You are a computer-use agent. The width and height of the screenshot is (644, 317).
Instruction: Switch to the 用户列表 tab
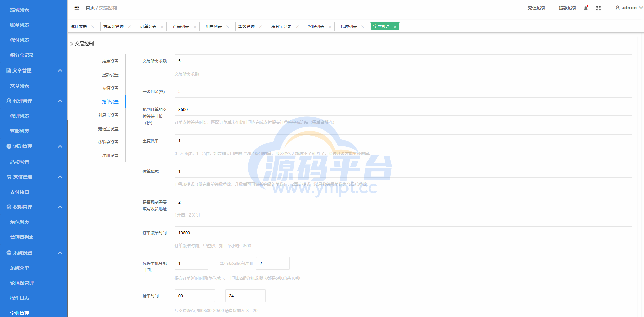pyautogui.click(x=214, y=27)
